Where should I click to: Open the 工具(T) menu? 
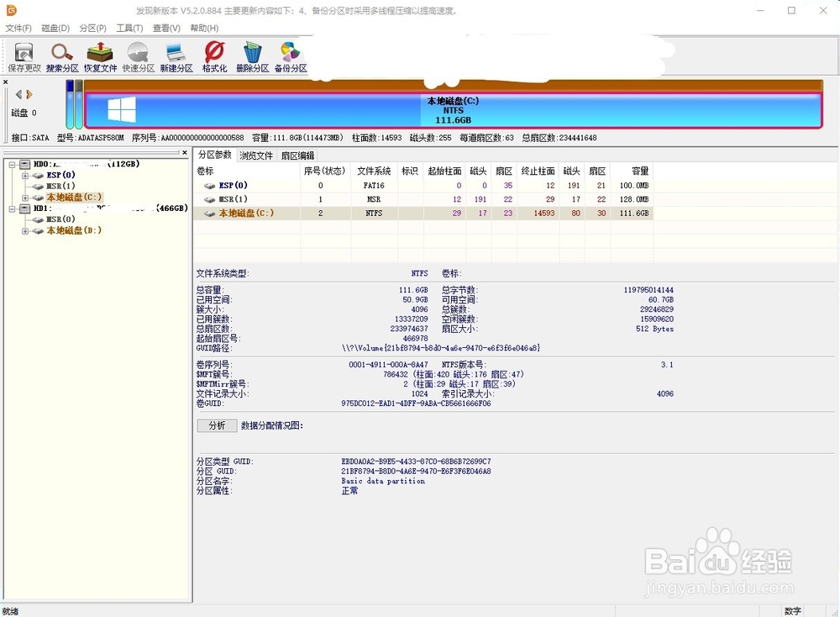click(129, 28)
